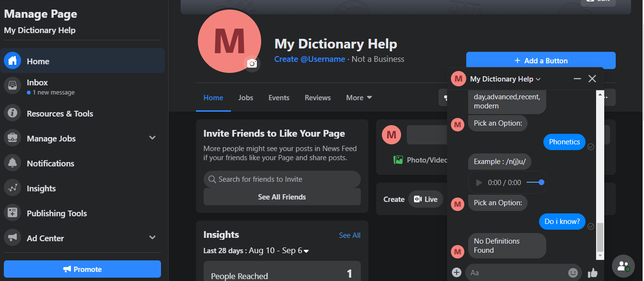Image resolution: width=644 pixels, height=281 pixels.
Task: Click the scroll-down arrow in chat scrollbar
Action: pyautogui.click(x=600, y=256)
